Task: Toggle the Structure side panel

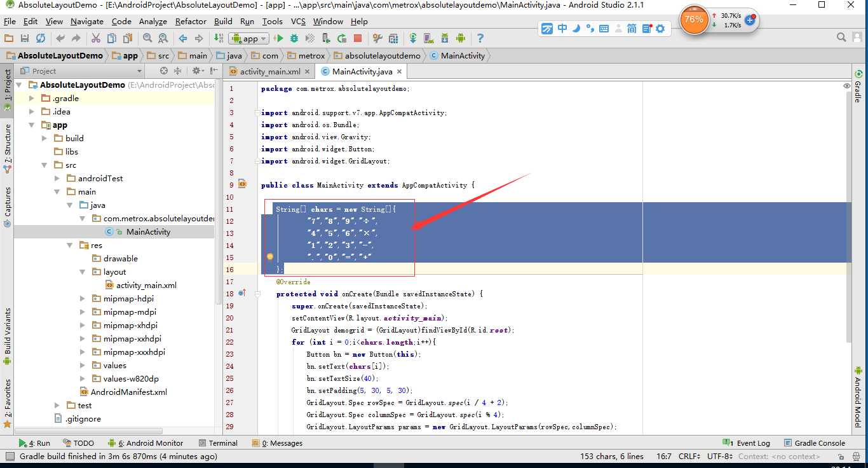Action: (8, 149)
